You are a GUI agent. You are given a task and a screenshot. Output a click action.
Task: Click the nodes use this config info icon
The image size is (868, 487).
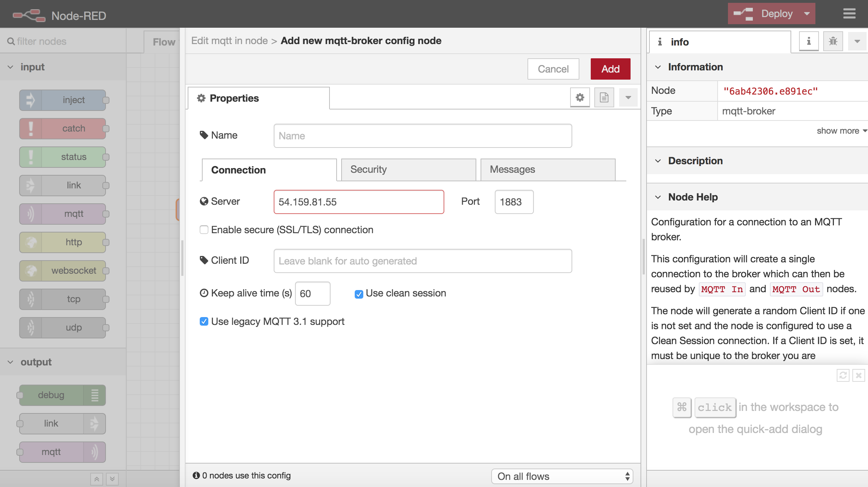196,475
